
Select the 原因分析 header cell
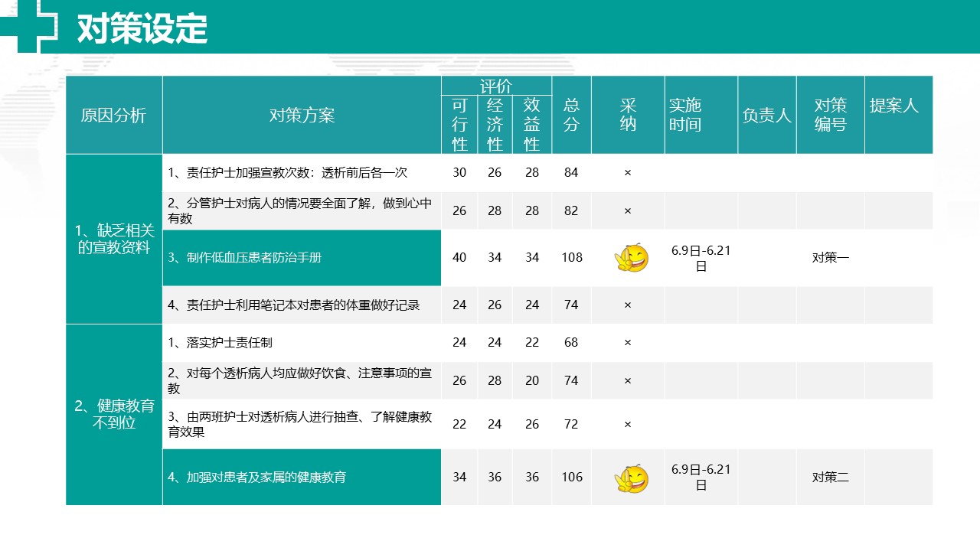[114, 116]
